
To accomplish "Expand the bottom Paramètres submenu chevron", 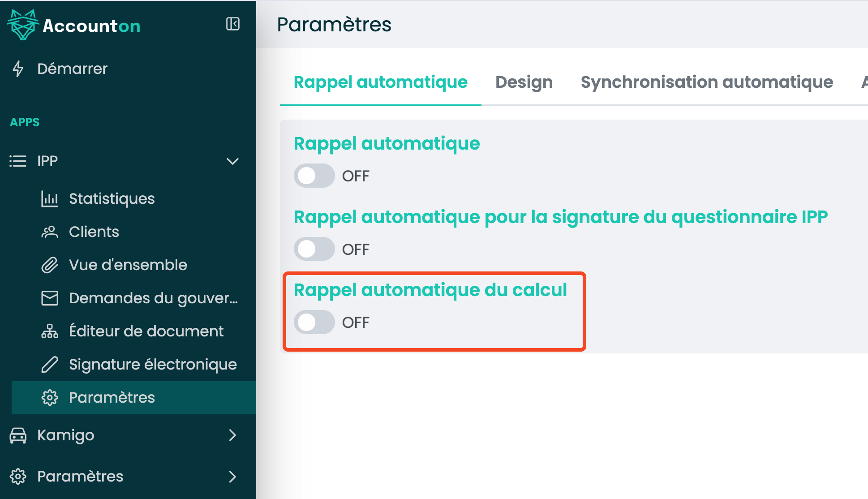I will click(x=232, y=477).
